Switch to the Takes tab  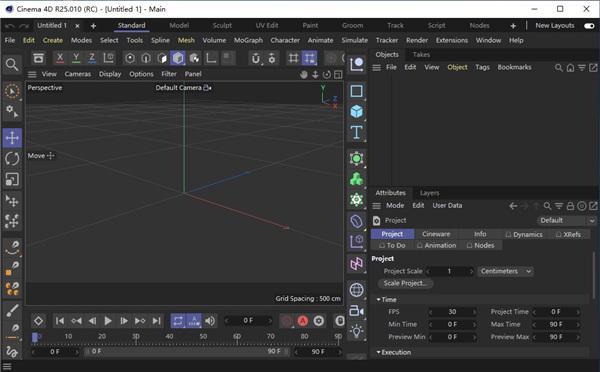click(x=421, y=55)
